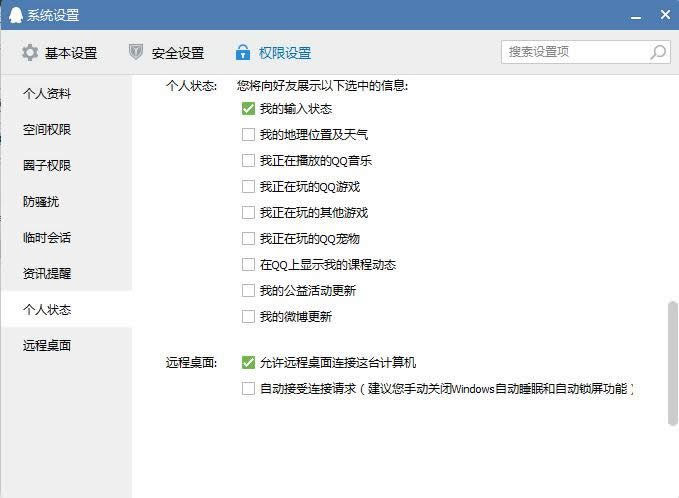Toggle 允许远程桌面连接这台计算机 checkbox
Image resolution: width=679 pixels, height=498 pixels.
248,363
